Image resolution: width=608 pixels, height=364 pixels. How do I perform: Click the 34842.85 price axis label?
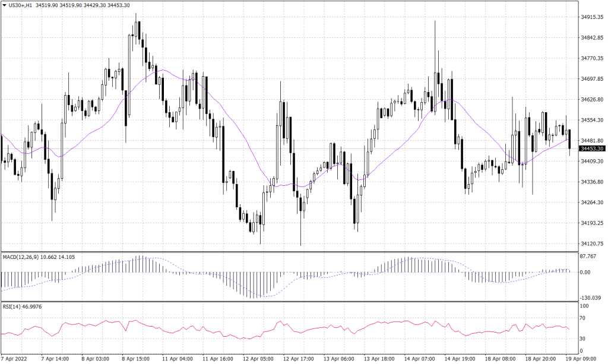(592, 37)
